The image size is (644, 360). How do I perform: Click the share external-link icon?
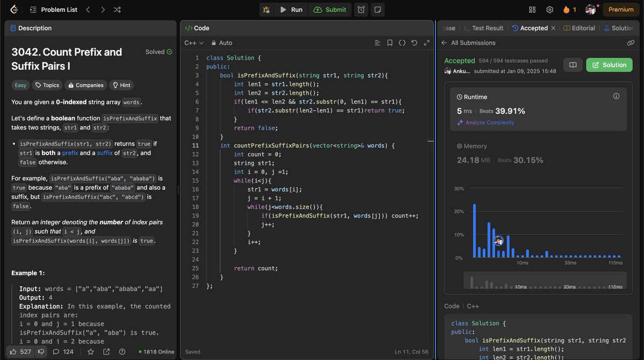point(106,351)
